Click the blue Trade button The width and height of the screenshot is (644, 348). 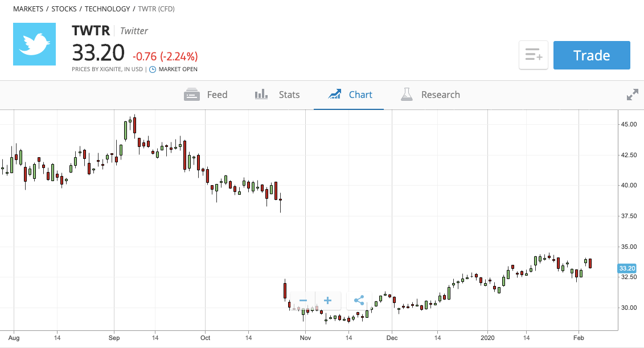[592, 55]
